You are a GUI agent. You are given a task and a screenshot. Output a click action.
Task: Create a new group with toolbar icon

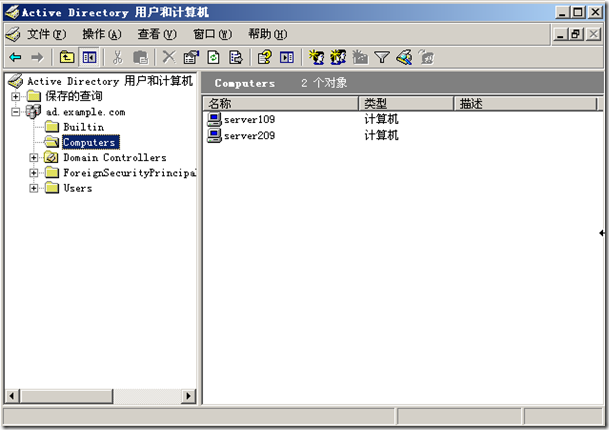coord(338,57)
